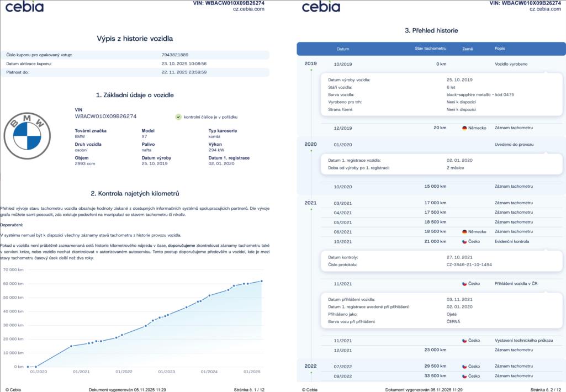Open the cz.cebia.com link on the left page

(x=248, y=9)
